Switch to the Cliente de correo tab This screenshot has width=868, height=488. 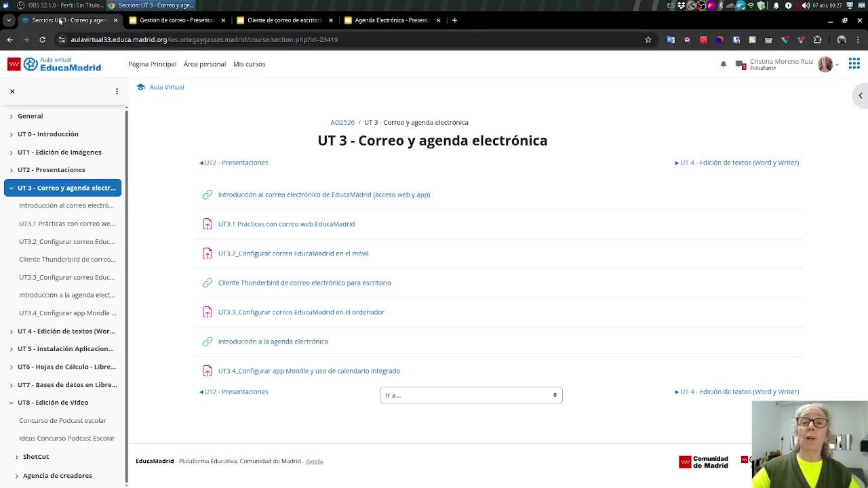[285, 20]
